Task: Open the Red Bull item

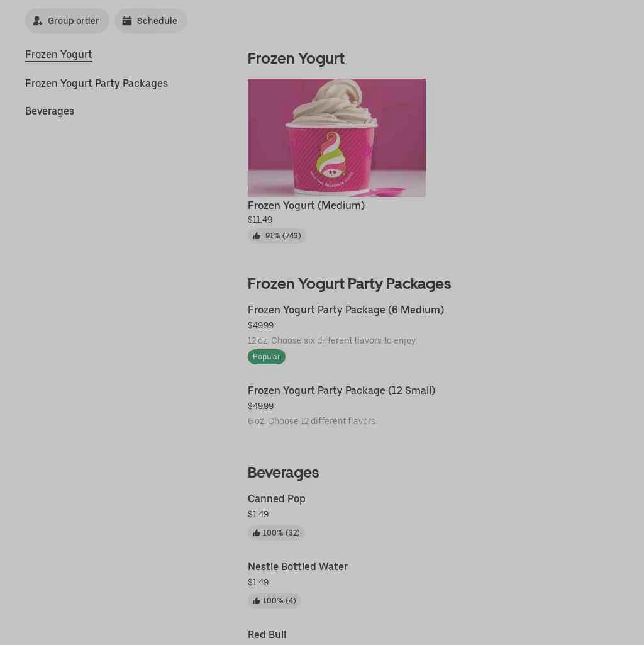Action: point(267,634)
